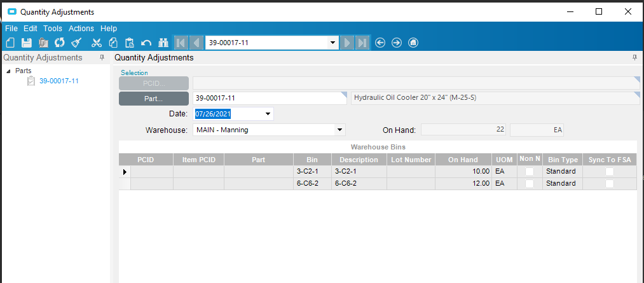
Task: Click the On Hand quantity field showing 22
Action: click(x=463, y=130)
